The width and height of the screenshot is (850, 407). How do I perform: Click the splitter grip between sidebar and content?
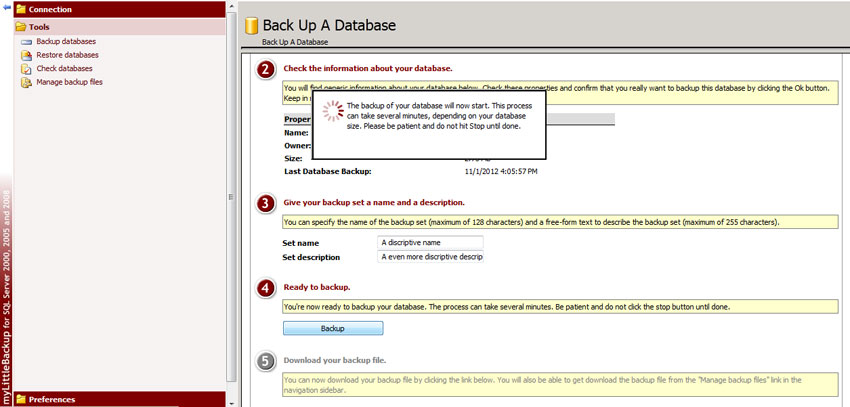(230, 197)
